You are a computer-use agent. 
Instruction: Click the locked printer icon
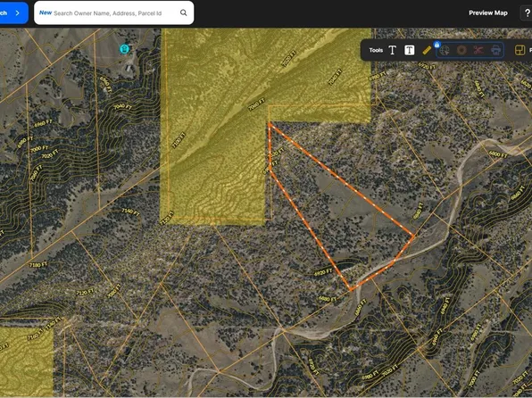pyautogui.click(x=495, y=51)
